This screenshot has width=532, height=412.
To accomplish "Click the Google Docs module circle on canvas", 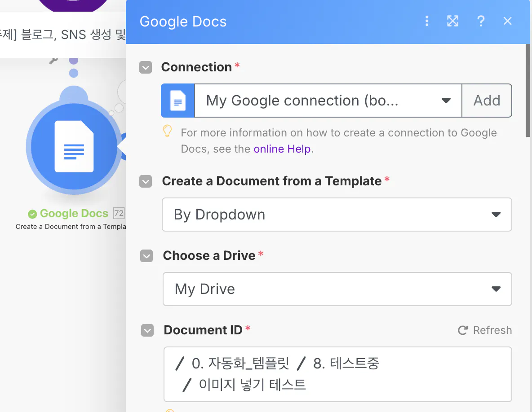I will click(74, 146).
